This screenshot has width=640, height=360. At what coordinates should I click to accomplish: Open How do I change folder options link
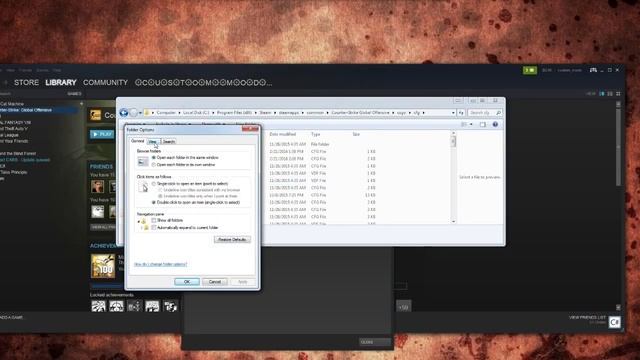[160, 264]
